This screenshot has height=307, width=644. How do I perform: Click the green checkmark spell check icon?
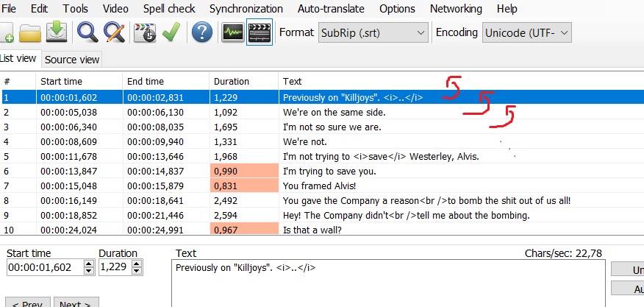coord(171,32)
